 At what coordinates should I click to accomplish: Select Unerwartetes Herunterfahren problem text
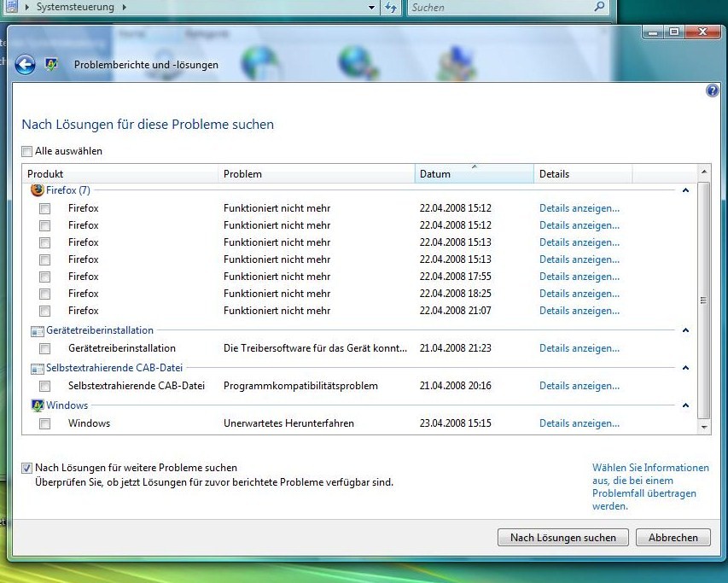point(288,423)
